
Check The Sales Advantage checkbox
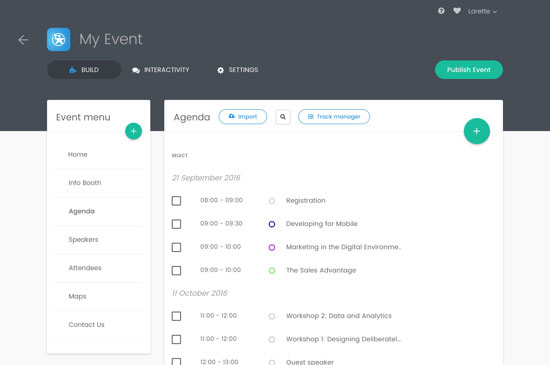(x=176, y=270)
